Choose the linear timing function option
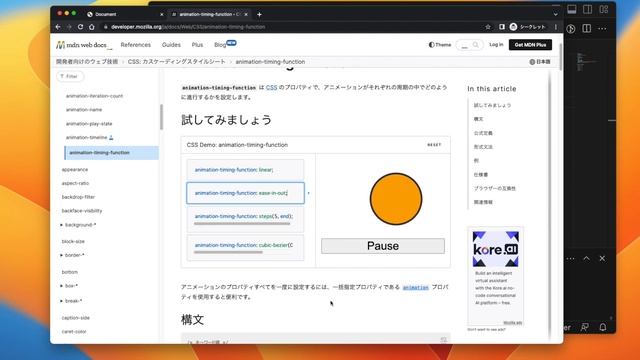This screenshot has width=640, height=360. [x=245, y=169]
